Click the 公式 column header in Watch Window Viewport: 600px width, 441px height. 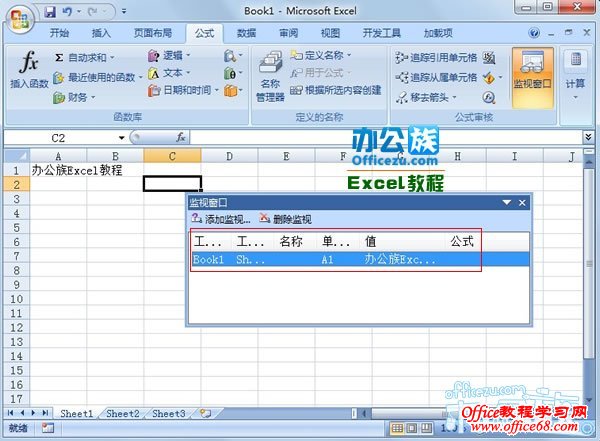[x=462, y=242]
